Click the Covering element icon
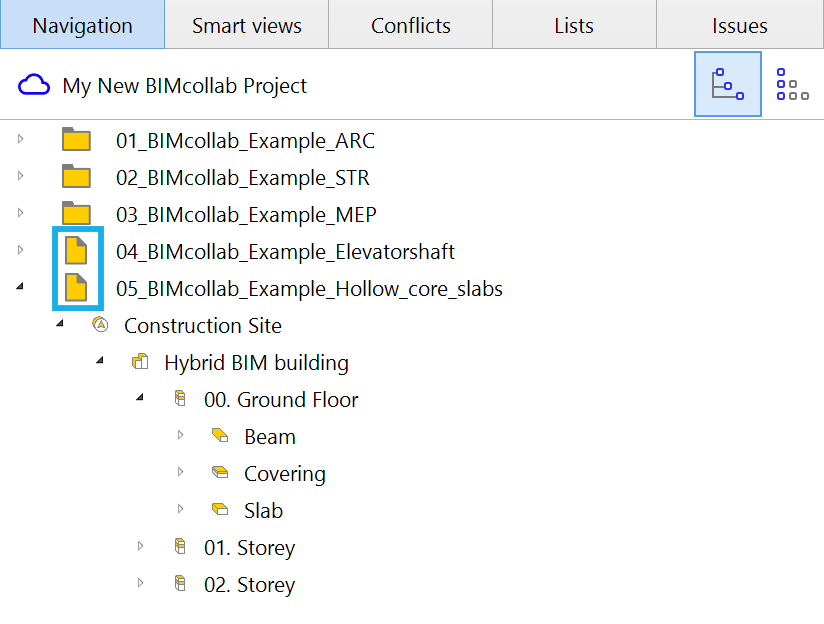824x624 pixels. click(x=220, y=472)
